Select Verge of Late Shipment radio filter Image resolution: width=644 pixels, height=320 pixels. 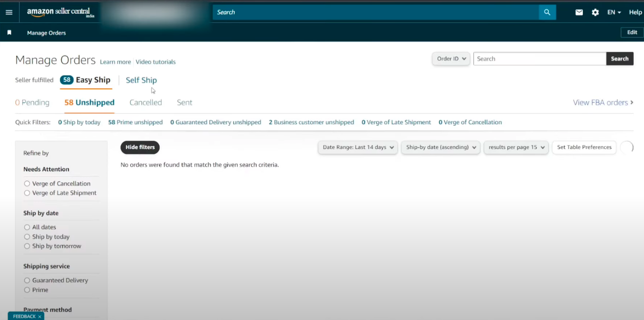pyautogui.click(x=27, y=193)
